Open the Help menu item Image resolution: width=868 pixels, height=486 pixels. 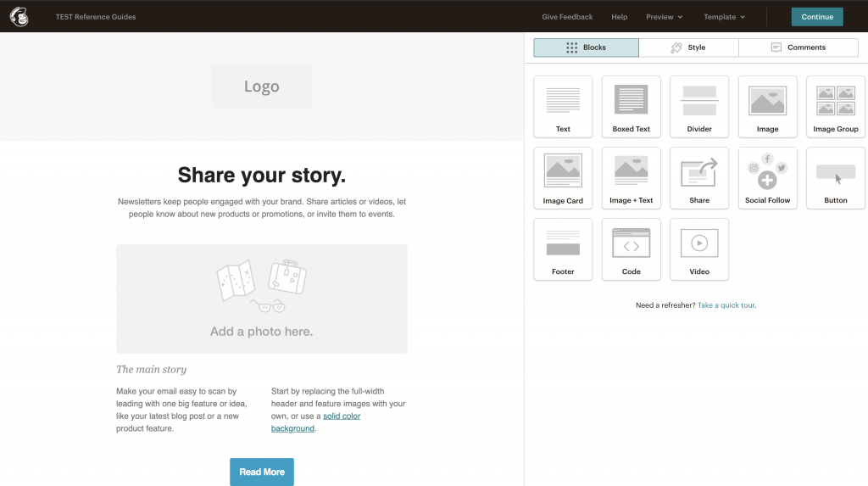click(x=619, y=17)
